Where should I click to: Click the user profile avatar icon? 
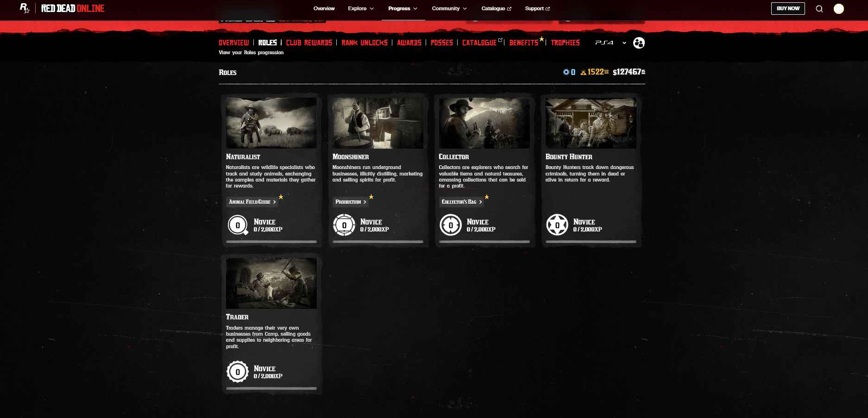tap(838, 9)
